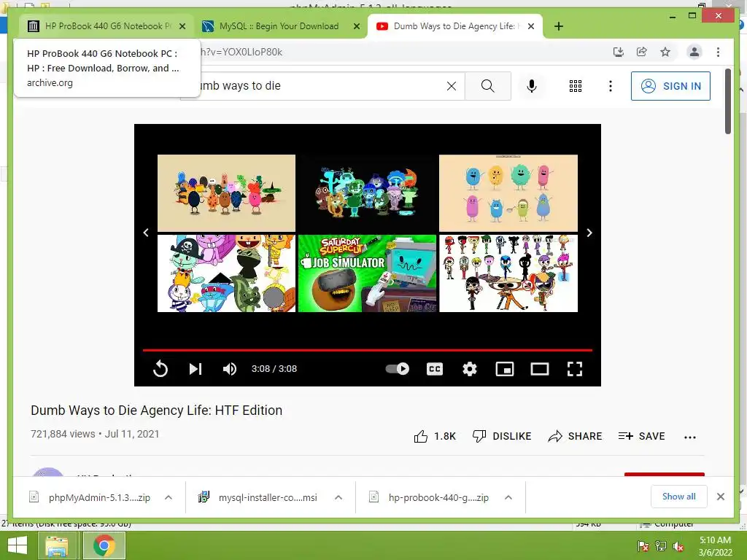
Task: Close the MySQL tab
Action: pos(356,26)
